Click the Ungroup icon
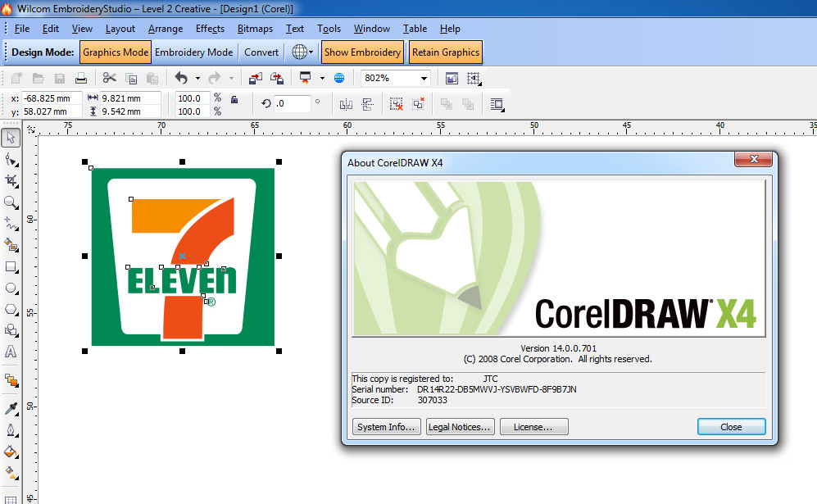This screenshot has height=504, width=817. tap(397, 104)
